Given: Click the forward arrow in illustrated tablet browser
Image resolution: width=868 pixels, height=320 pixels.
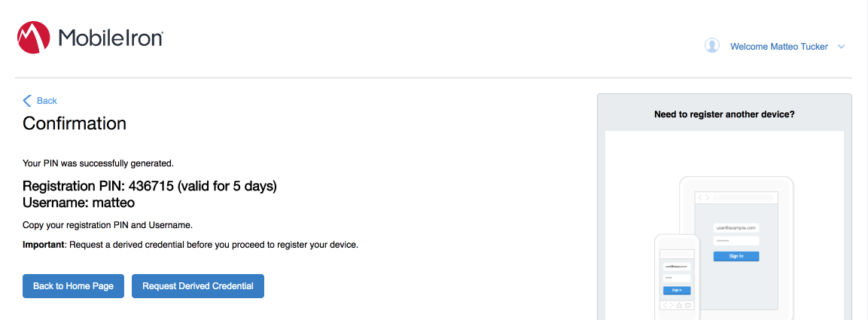Looking at the screenshot, I should tap(708, 197).
